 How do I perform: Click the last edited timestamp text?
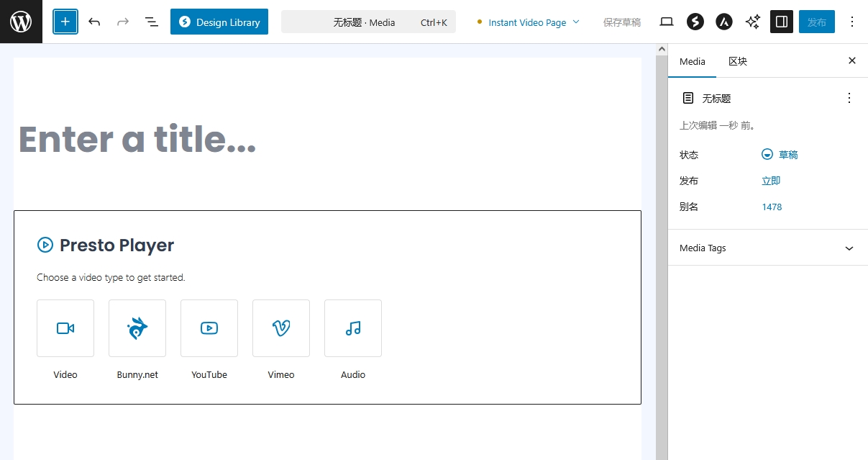tap(717, 125)
